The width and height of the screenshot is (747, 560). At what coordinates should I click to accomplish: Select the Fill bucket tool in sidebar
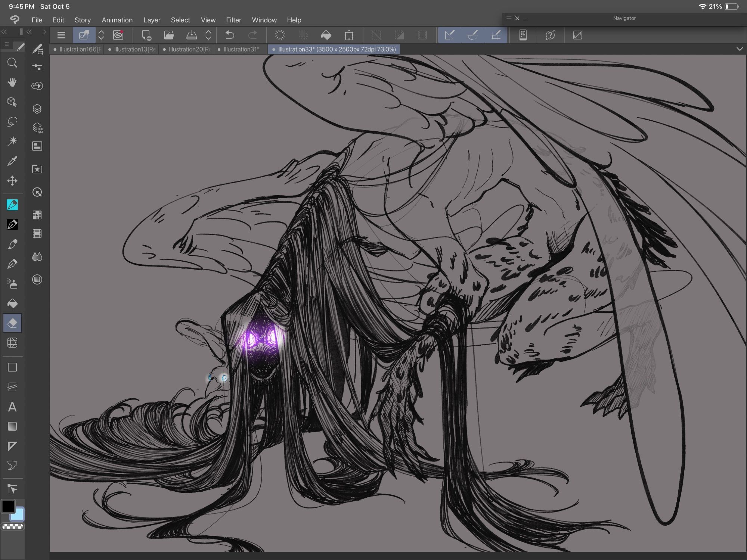pyautogui.click(x=12, y=303)
